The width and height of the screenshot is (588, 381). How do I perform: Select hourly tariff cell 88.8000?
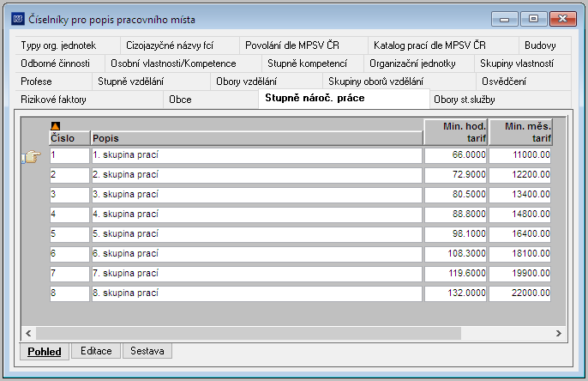tap(456, 215)
